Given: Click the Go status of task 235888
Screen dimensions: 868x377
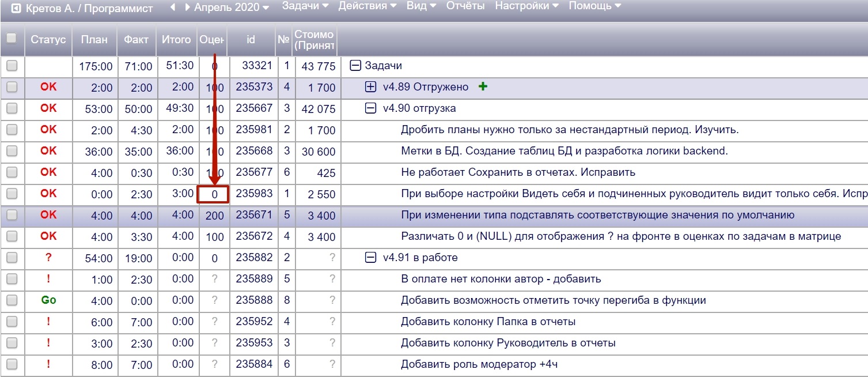Looking at the screenshot, I should 48,300.
